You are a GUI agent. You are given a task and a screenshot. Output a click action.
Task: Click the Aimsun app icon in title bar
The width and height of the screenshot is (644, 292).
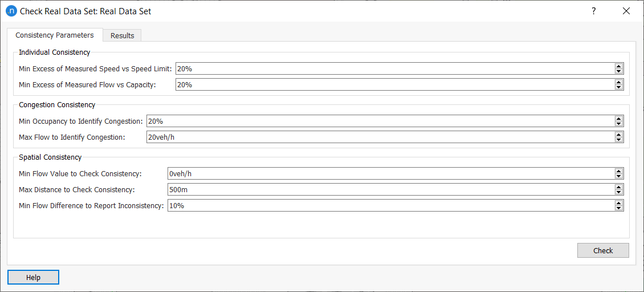click(x=11, y=11)
